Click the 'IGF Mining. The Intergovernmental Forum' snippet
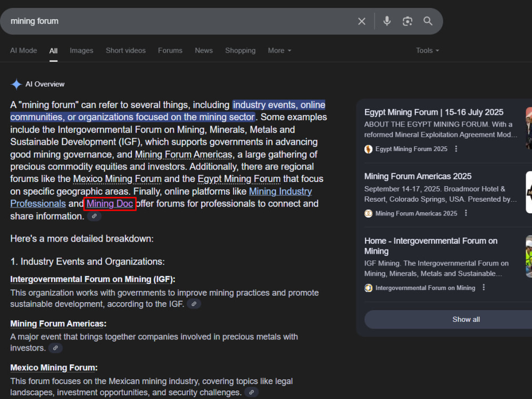Viewport: 532px width, 399px height. coord(436,268)
